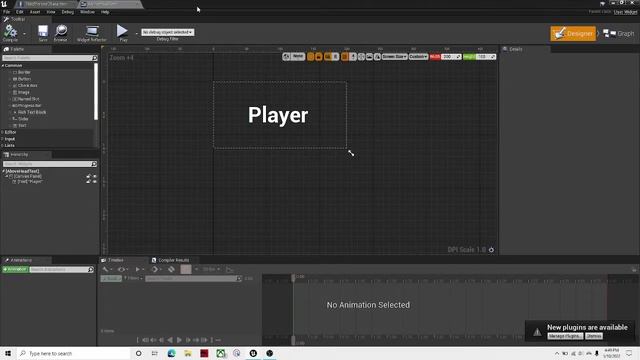Pick Button widget from Palette
Screen dimensions: 640x360
(24, 79)
